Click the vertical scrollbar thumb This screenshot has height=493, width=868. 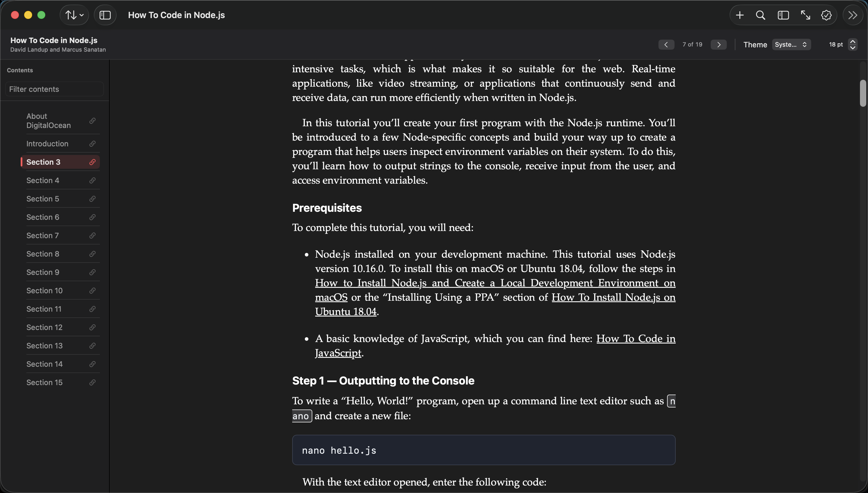click(x=863, y=93)
